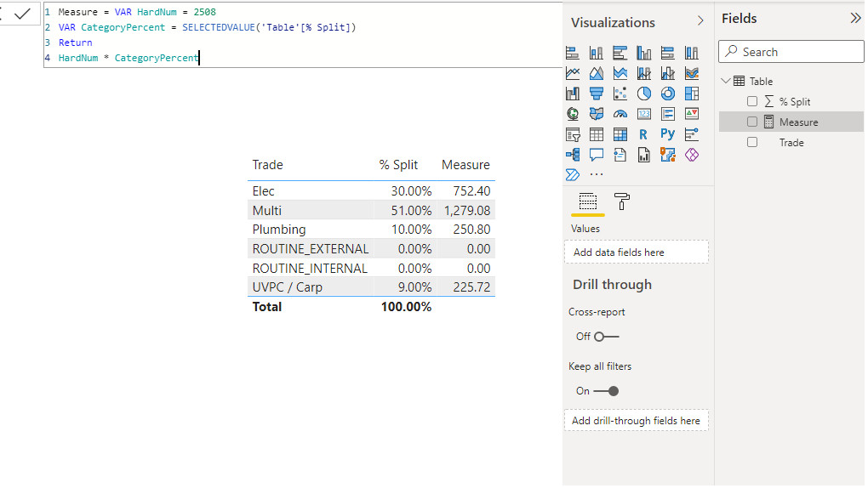Sort by the Trade column header
868x488 pixels.
point(267,165)
